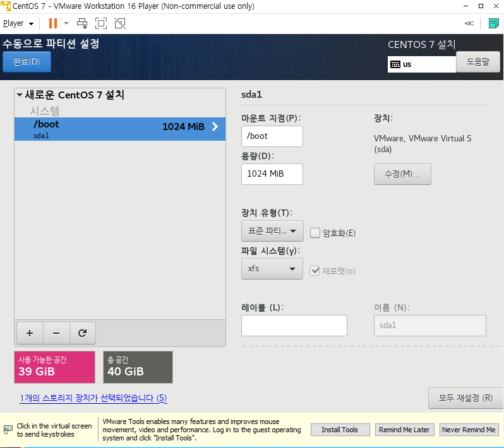Click the 완료(D) done button
Image resolution: width=504 pixels, height=448 pixels.
coord(27,61)
